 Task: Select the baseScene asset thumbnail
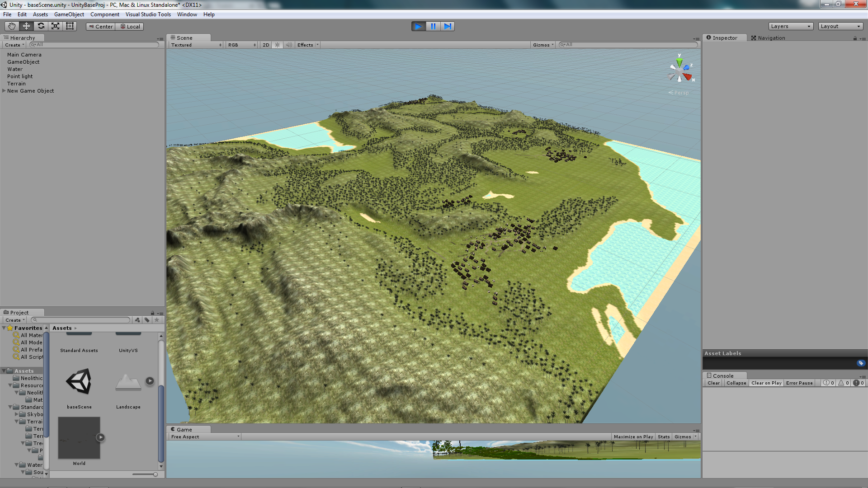[x=79, y=382]
